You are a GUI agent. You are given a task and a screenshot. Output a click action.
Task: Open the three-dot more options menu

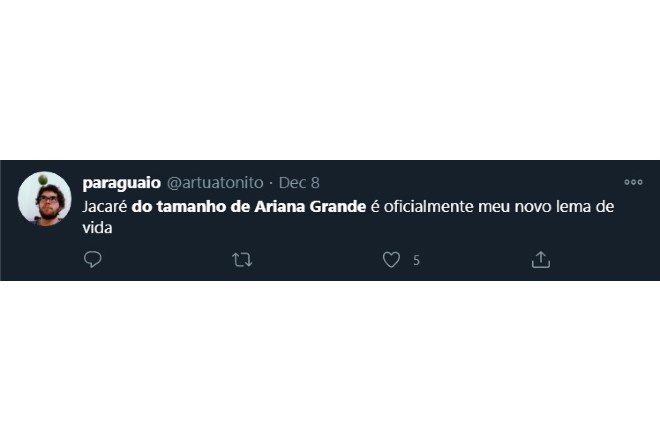(x=633, y=183)
